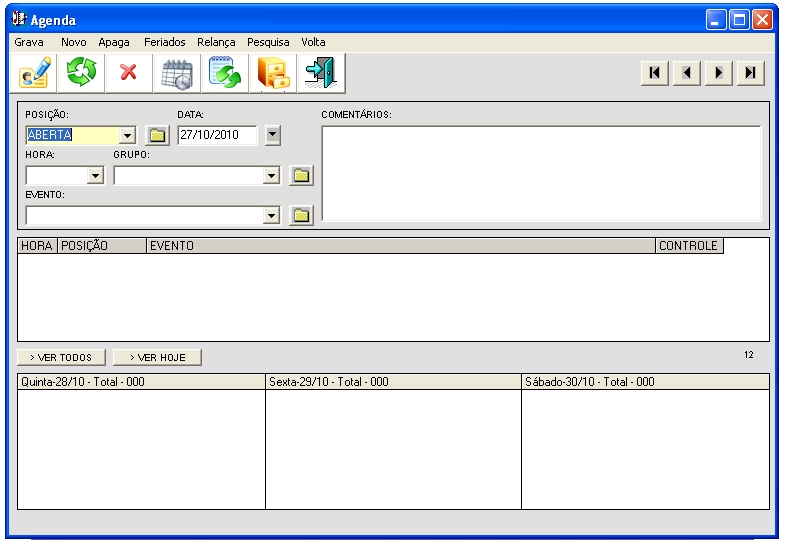Screen dimensions: 785x544
Task: Open the Pesquisa menu
Action: [x=268, y=42]
